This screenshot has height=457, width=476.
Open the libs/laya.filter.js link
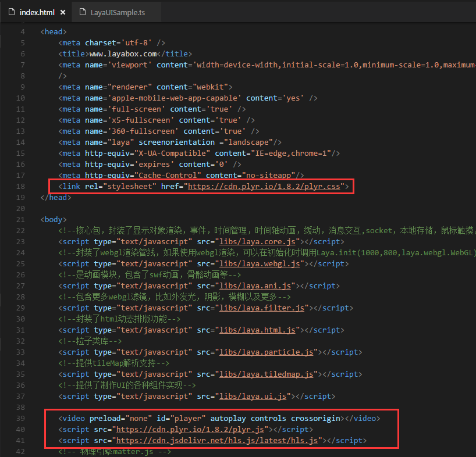[x=262, y=308]
